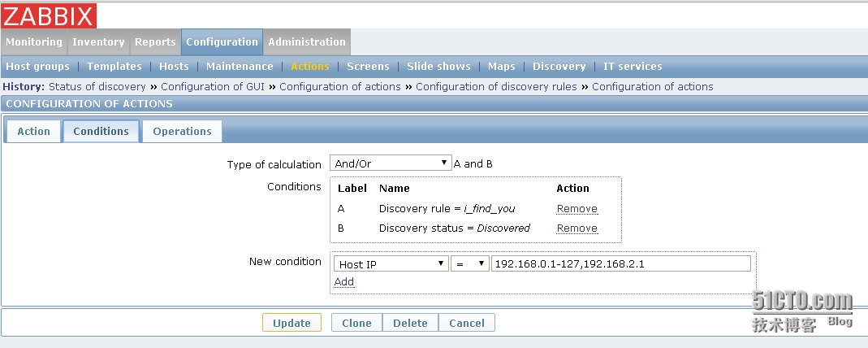Click the IP range value field

pos(621,263)
